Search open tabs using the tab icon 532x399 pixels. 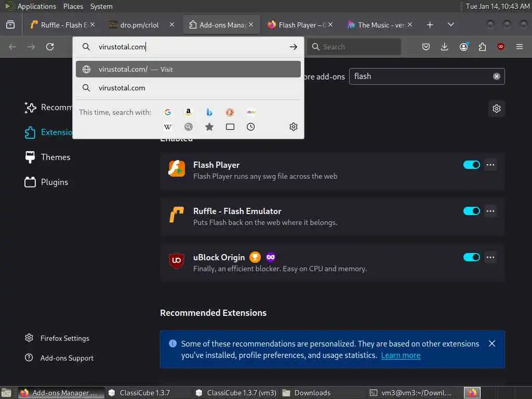click(230, 127)
